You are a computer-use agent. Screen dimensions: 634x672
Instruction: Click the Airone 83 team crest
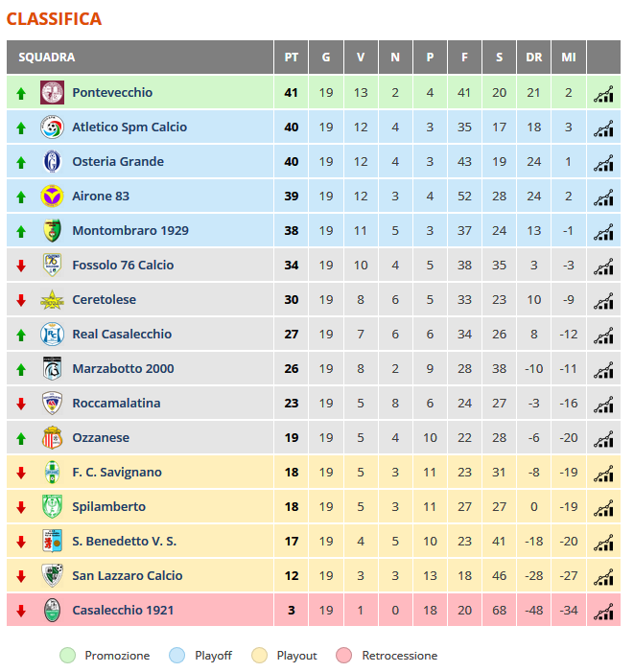click(52, 197)
